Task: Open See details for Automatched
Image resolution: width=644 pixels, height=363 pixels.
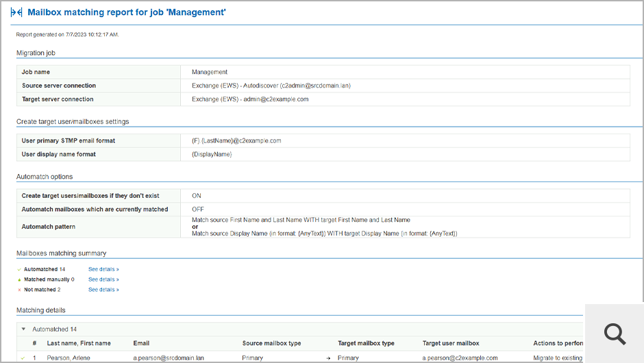Action: tap(103, 269)
